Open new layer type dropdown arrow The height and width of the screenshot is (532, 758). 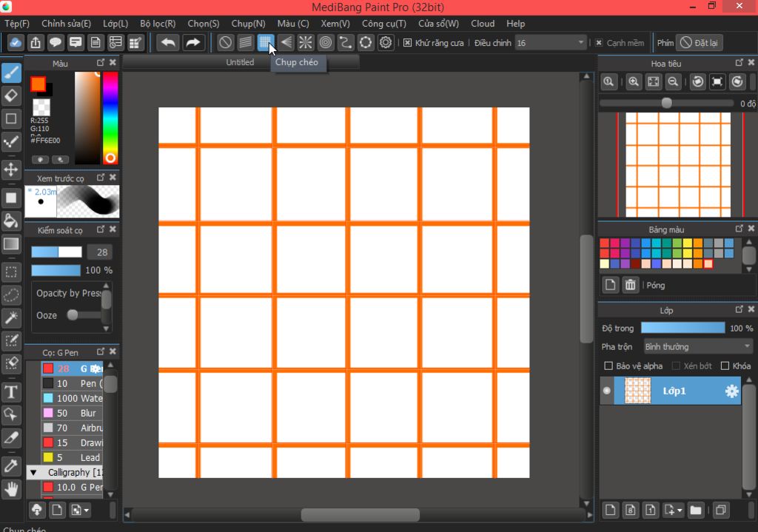point(680,510)
